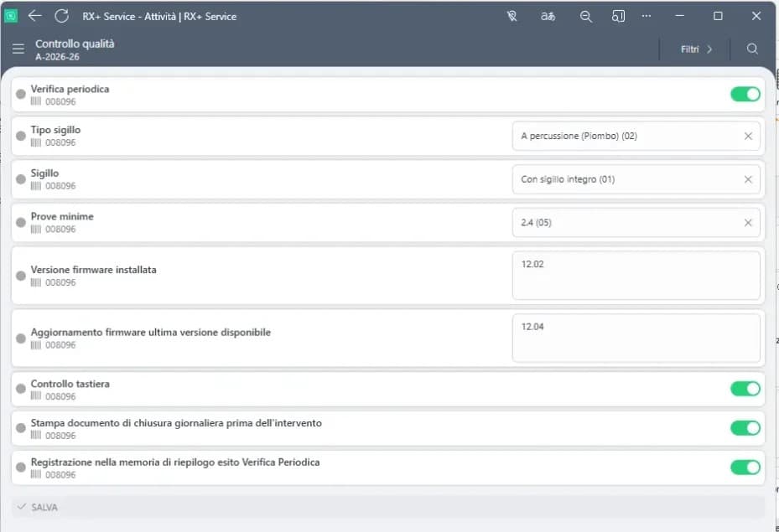Click the zoom-out magnifier icon

click(585, 15)
